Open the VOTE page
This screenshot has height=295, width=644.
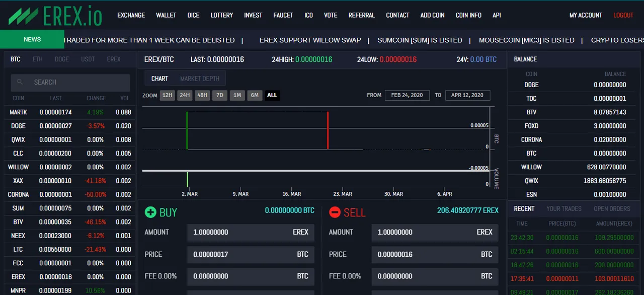[x=331, y=15]
